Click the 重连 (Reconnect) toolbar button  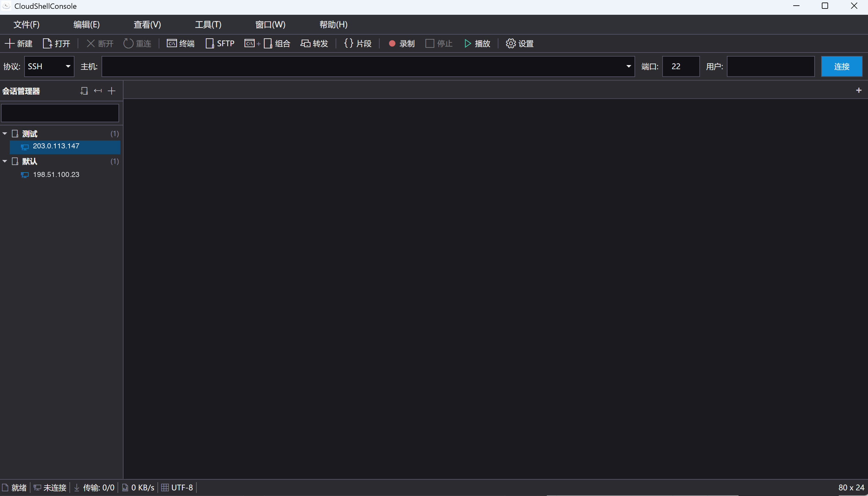coord(137,44)
